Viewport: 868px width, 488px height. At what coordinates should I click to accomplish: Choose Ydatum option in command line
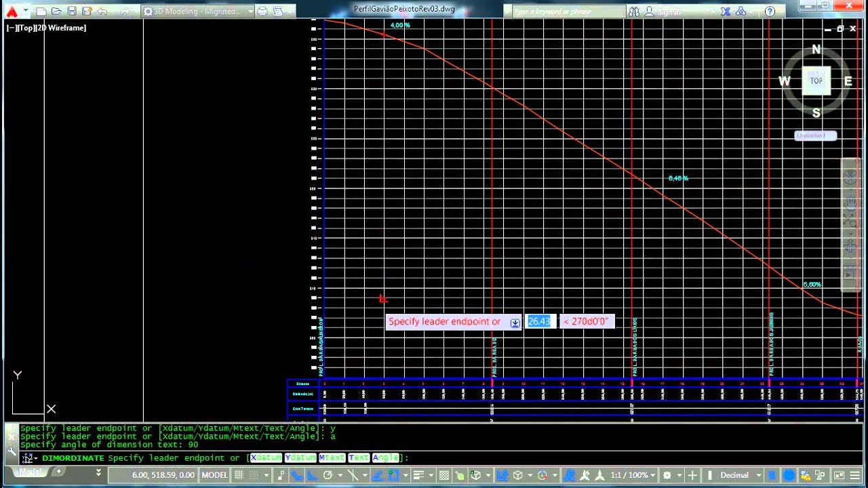click(x=300, y=458)
